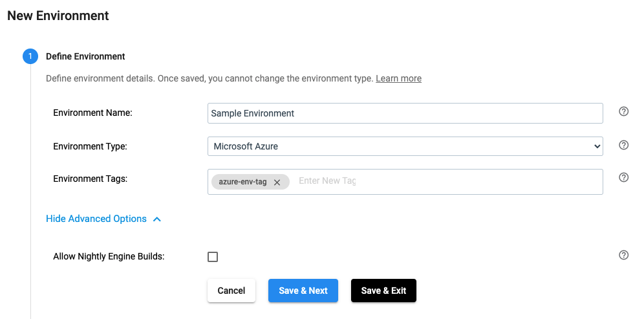Click the blue Save & Next button
This screenshot has width=644, height=319.
(x=303, y=291)
